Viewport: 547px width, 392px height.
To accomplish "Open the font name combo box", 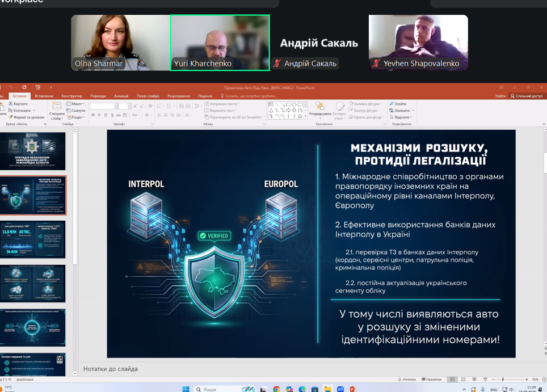I will (104, 106).
